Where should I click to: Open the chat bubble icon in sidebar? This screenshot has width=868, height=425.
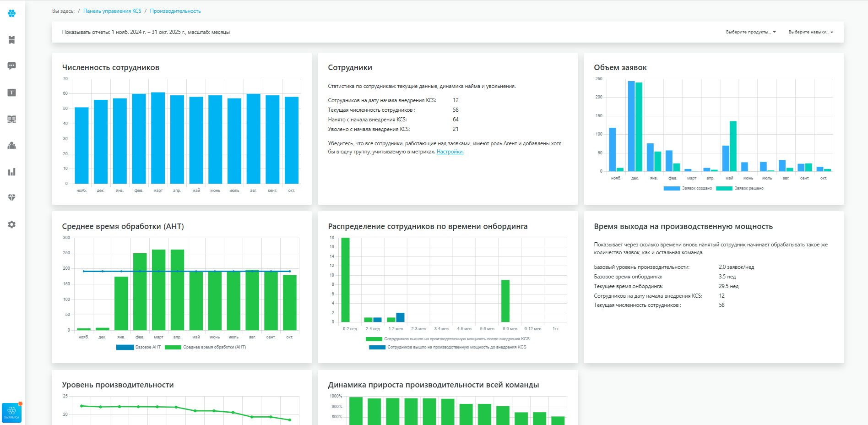click(12, 66)
